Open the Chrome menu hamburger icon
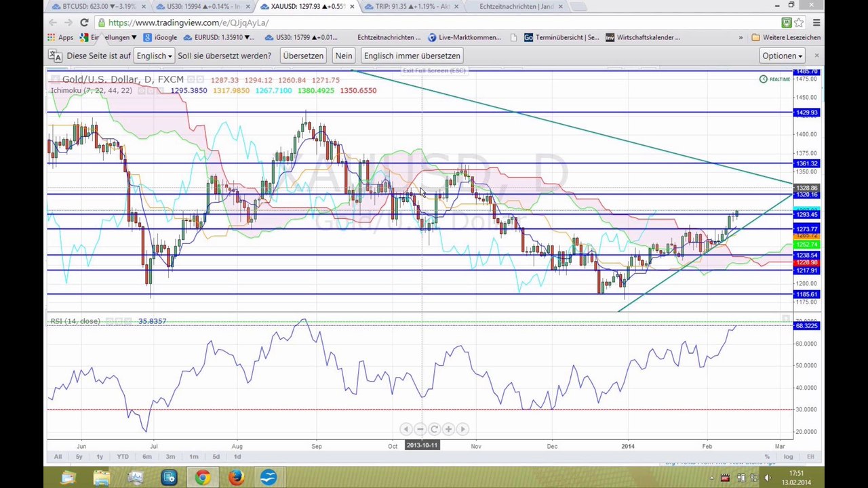The width and height of the screenshot is (868, 488). tap(816, 22)
